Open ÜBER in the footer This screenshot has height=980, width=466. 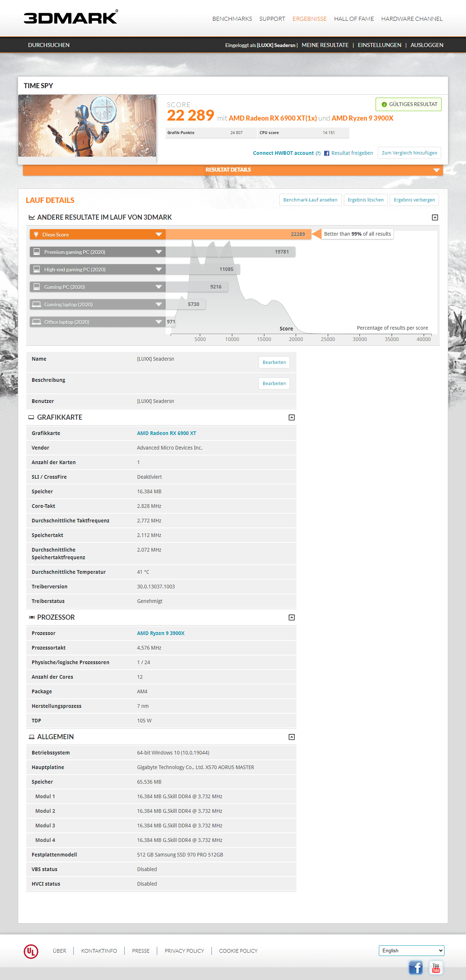[59, 951]
